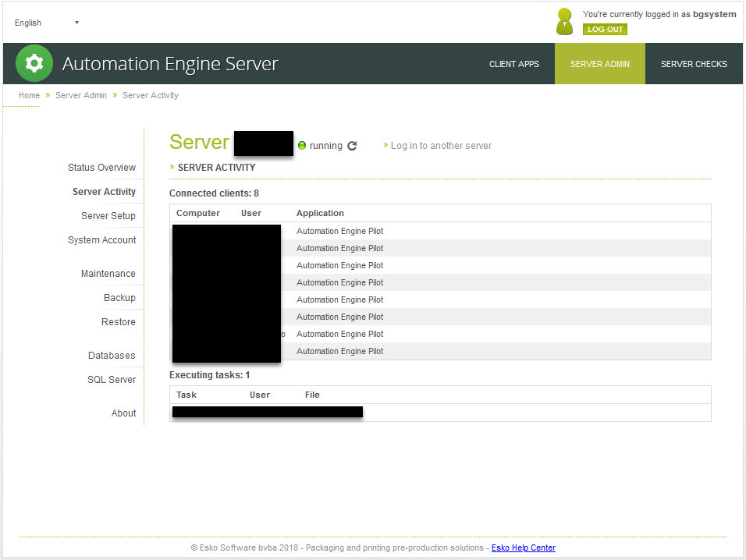Click the File column header
This screenshot has height=560, width=746.
pos(312,395)
